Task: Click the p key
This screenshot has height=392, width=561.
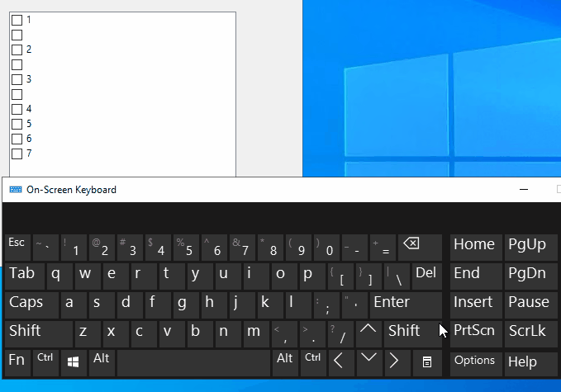Action: 312,276
